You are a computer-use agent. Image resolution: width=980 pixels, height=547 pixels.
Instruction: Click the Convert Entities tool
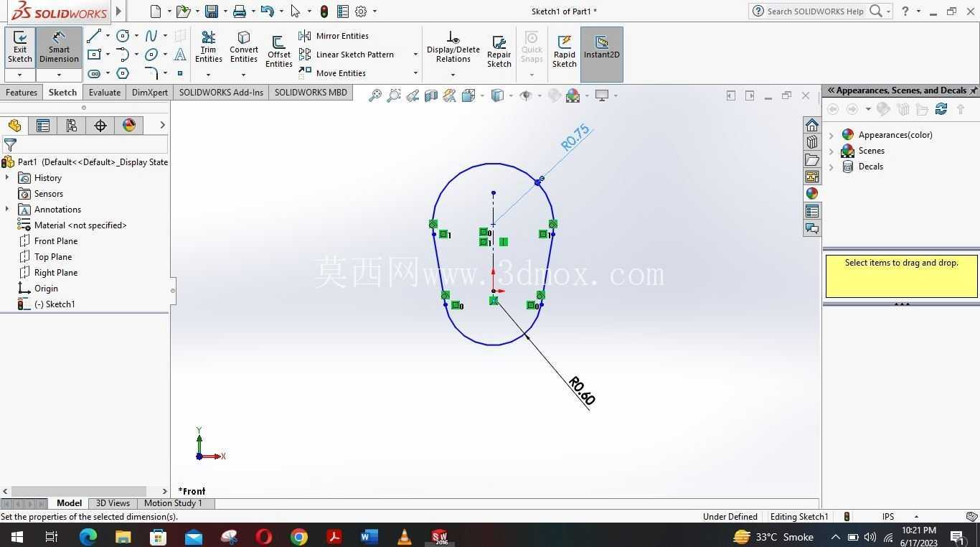(244, 47)
